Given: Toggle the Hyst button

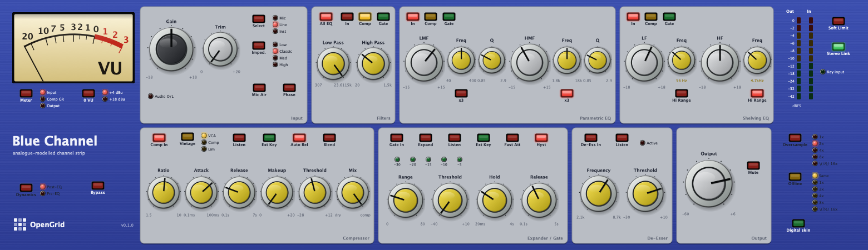Looking at the screenshot, I should click(x=541, y=138).
